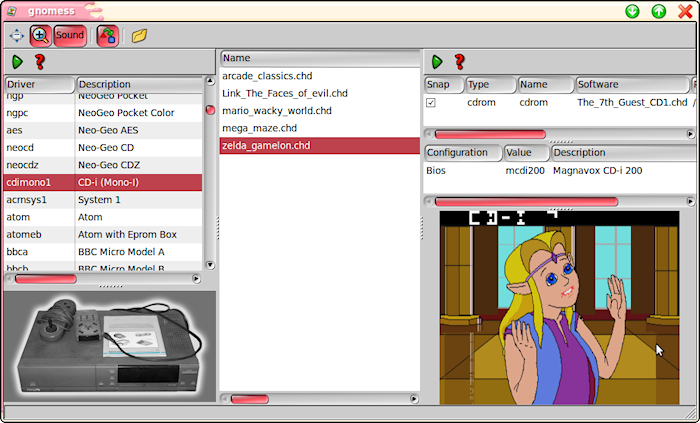Click the Magnavox CD-i 200 description
Viewport: 700px width, 423px height.
[597, 170]
